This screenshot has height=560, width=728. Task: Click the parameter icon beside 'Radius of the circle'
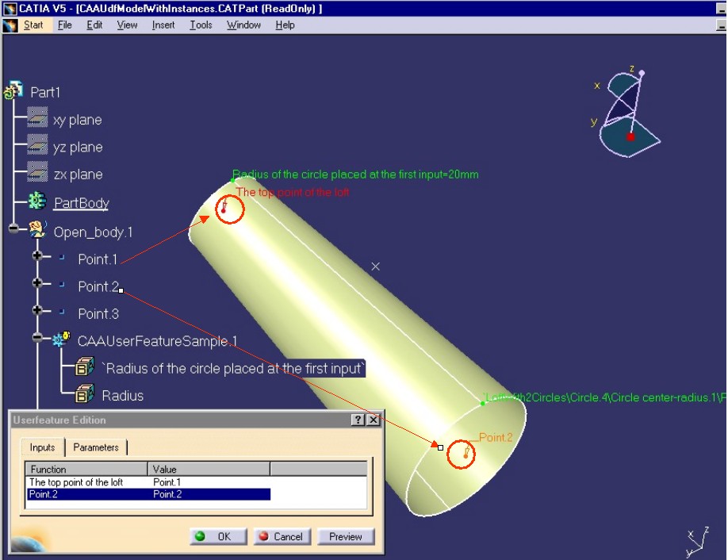pyautogui.click(x=85, y=367)
